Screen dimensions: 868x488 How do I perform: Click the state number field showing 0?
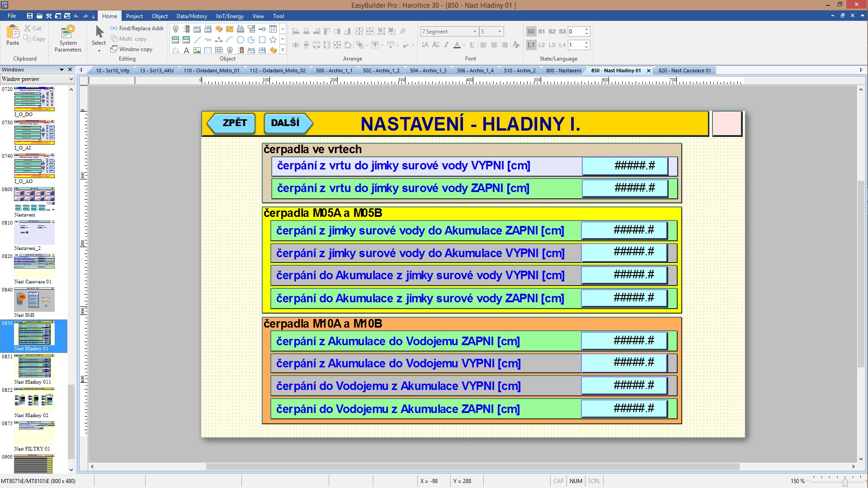pyautogui.click(x=576, y=32)
